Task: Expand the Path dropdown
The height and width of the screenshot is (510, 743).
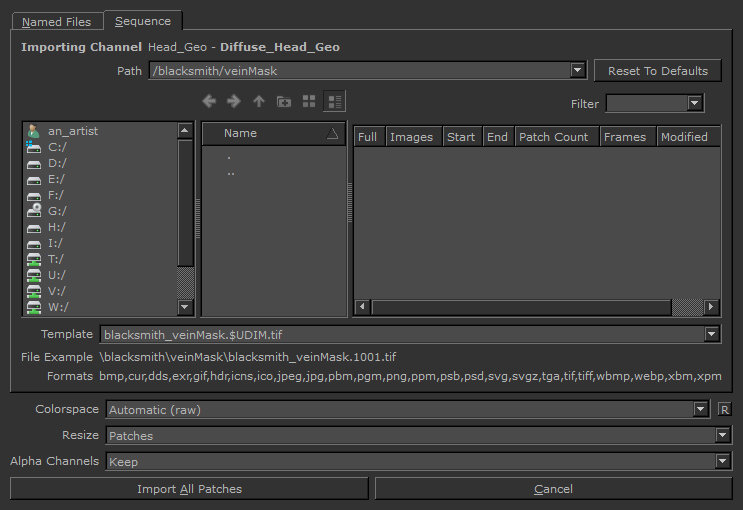Action: (x=577, y=71)
